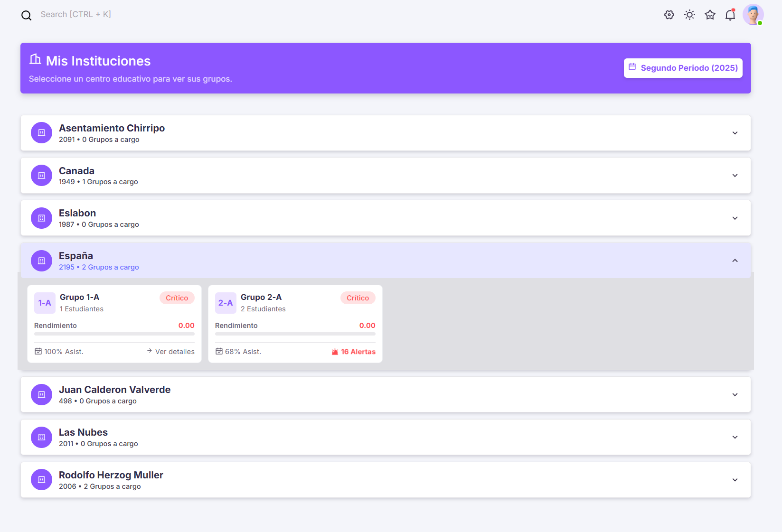Screen dimensions: 782x532
Task: Open the Grupo 2-A card title
Action: pos(261,297)
